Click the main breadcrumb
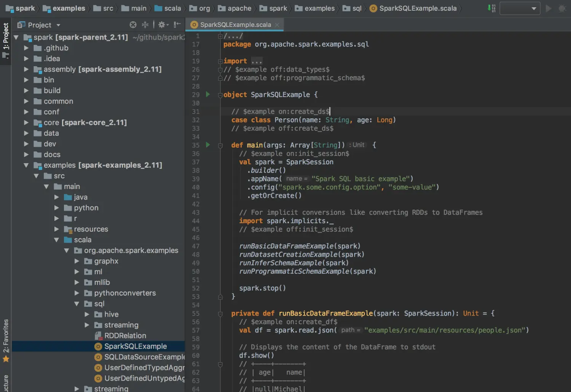This screenshot has height=392, width=571. [x=134, y=8]
